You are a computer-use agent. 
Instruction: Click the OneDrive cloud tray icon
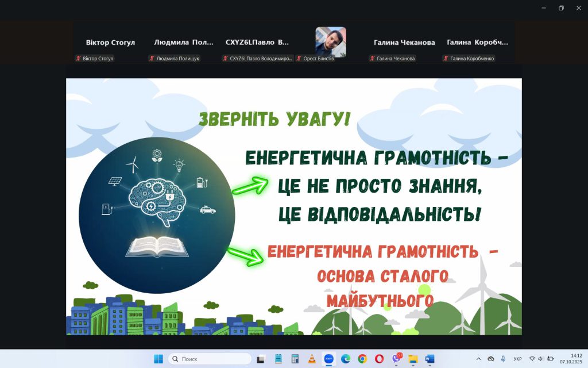click(x=490, y=359)
